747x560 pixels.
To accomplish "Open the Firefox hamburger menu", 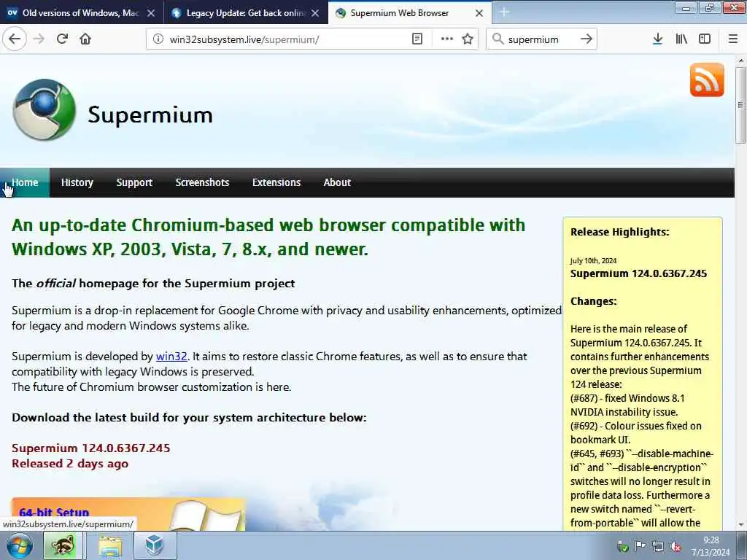I will point(733,39).
